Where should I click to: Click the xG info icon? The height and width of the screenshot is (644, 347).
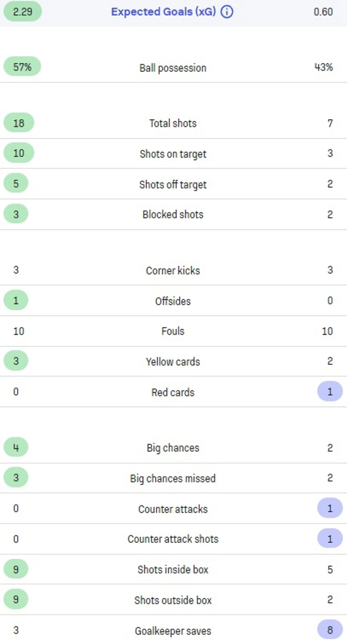[227, 12]
